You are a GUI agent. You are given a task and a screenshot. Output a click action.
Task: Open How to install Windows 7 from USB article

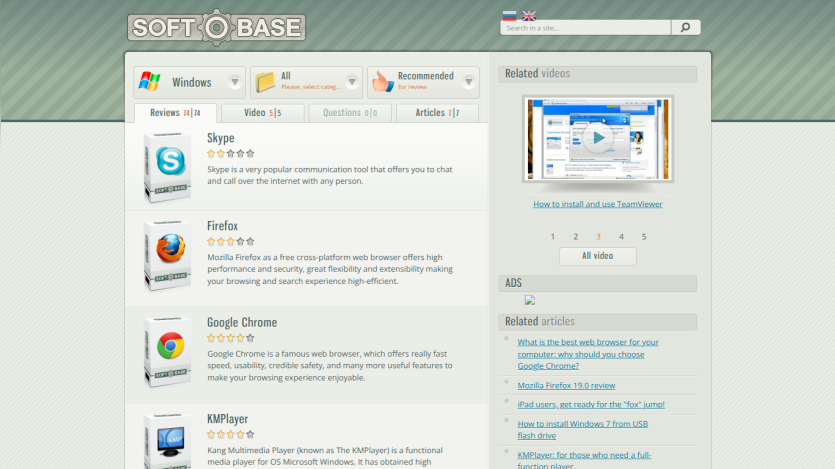(583, 430)
